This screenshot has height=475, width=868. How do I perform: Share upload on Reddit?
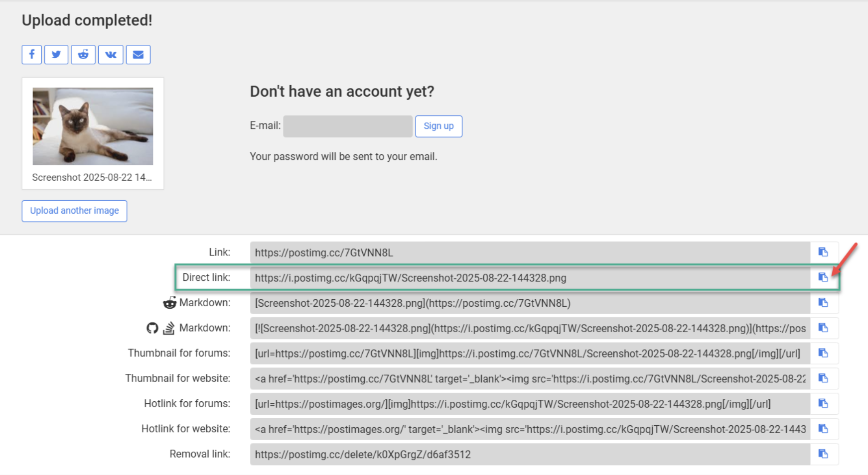(83, 54)
